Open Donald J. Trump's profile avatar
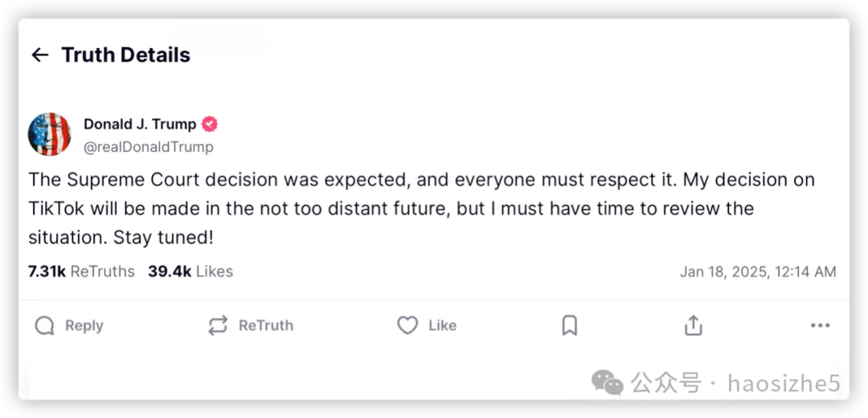Screen dimensions: 868x418 [x=49, y=134]
